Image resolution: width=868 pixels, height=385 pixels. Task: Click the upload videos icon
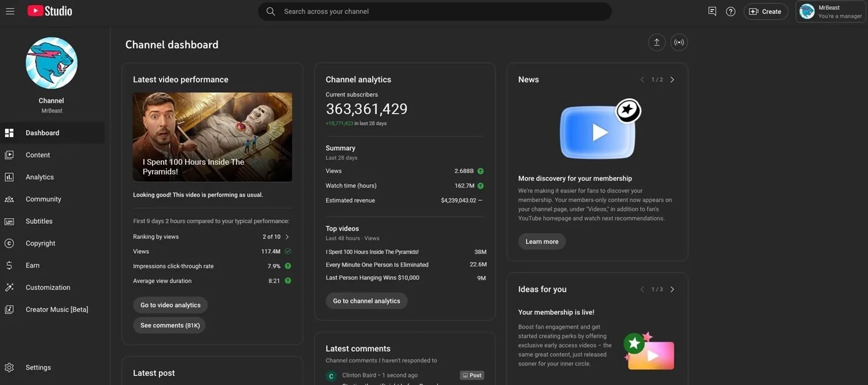coord(656,42)
